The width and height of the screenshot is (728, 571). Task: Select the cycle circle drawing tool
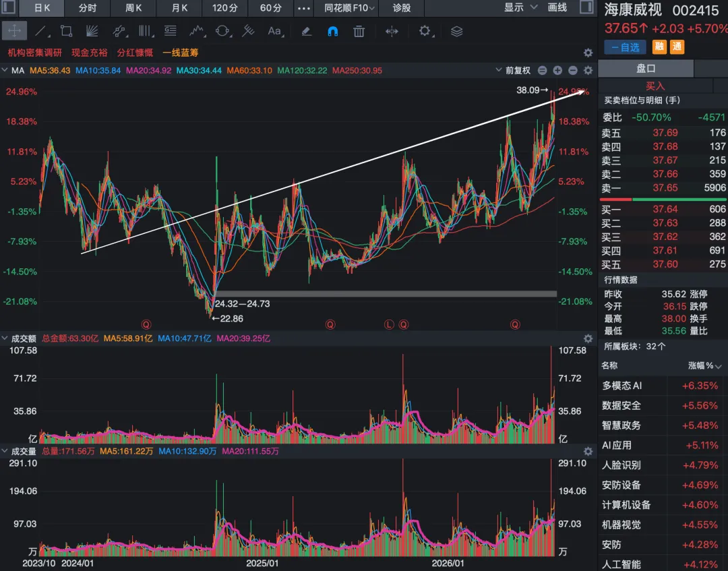pyautogui.click(x=222, y=31)
